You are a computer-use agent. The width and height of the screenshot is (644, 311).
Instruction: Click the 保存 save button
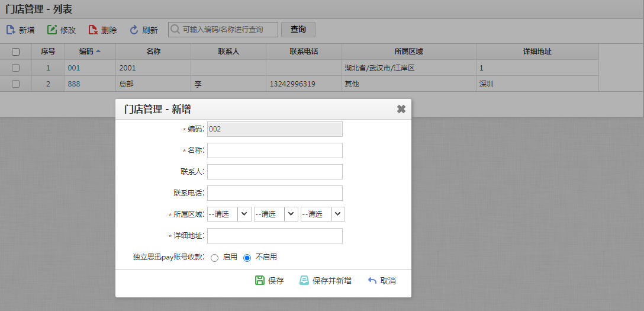point(269,281)
